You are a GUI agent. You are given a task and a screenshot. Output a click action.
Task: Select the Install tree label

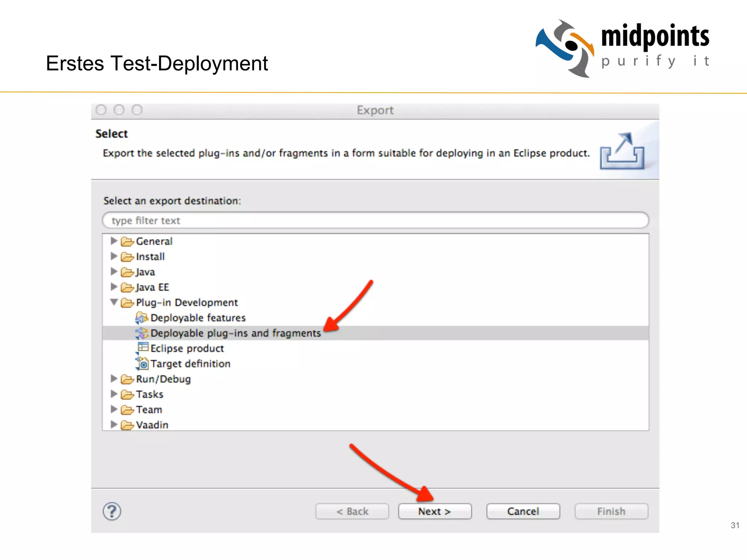pyautogui.click(x=150, y=257)
